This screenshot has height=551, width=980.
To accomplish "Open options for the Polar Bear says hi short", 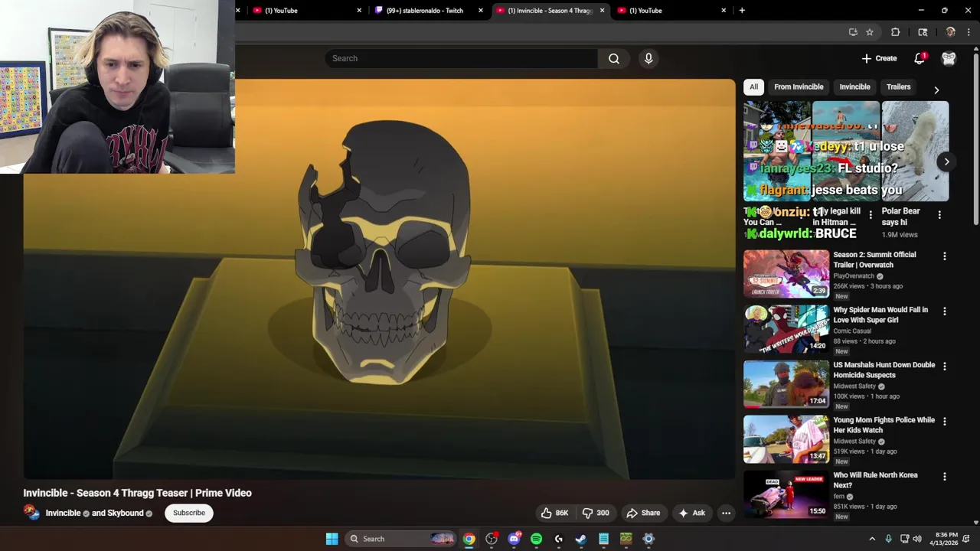I will [939, 215].
